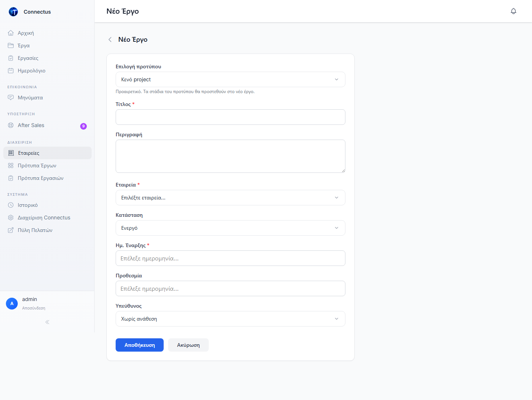The width and height of the screenshot is (532, 400).
Task: Open the Κατάσταση status dropdown
Action: point(231,228)
